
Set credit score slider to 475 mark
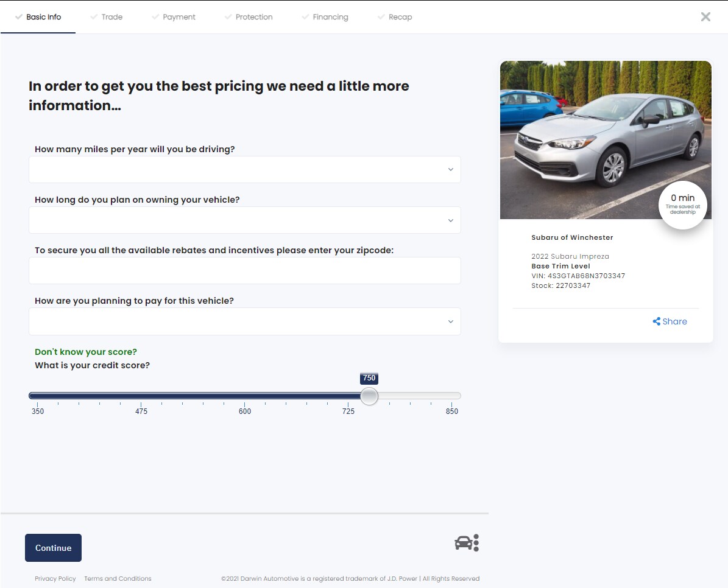(141, 396)
